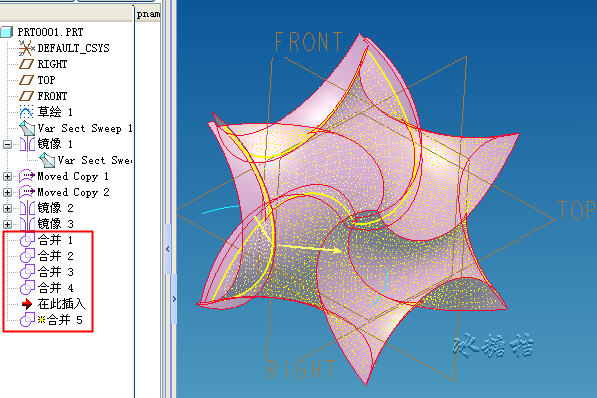Click the pnam column header
The width and height of the screenshot is (597, 398).
click(x=148, y=14)
